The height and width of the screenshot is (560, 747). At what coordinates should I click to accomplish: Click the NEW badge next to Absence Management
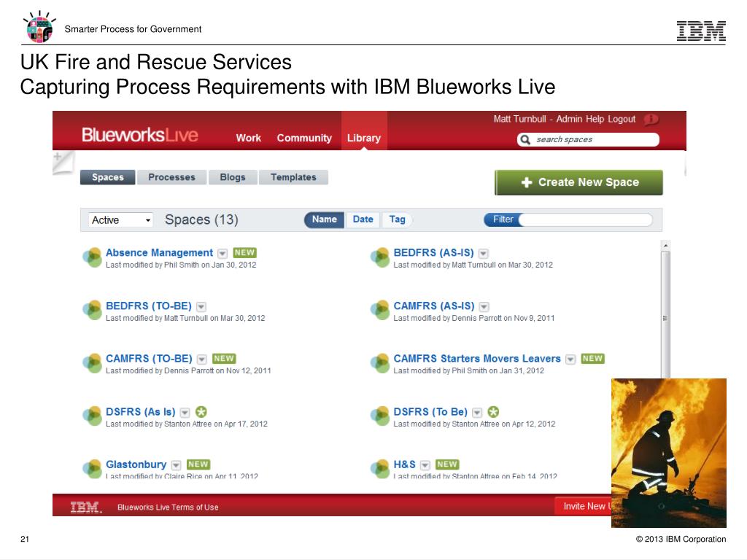pyautogui.click(x=245, y=253)
